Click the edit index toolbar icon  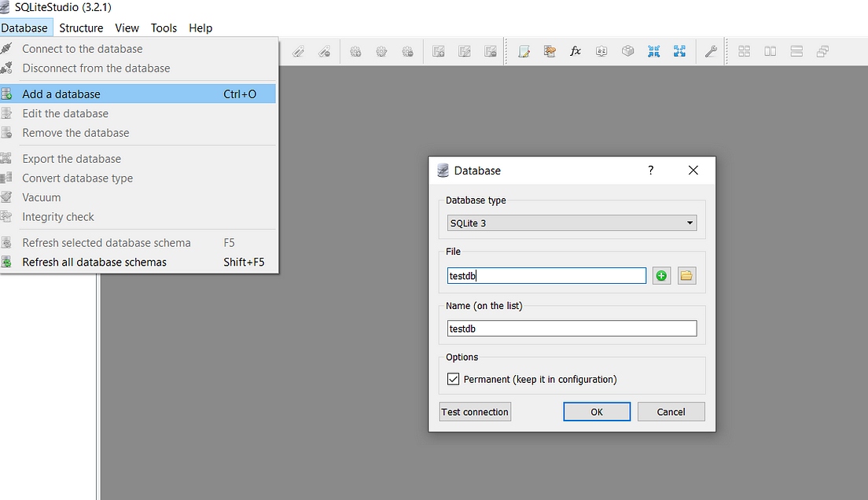[x=299, y=52]
